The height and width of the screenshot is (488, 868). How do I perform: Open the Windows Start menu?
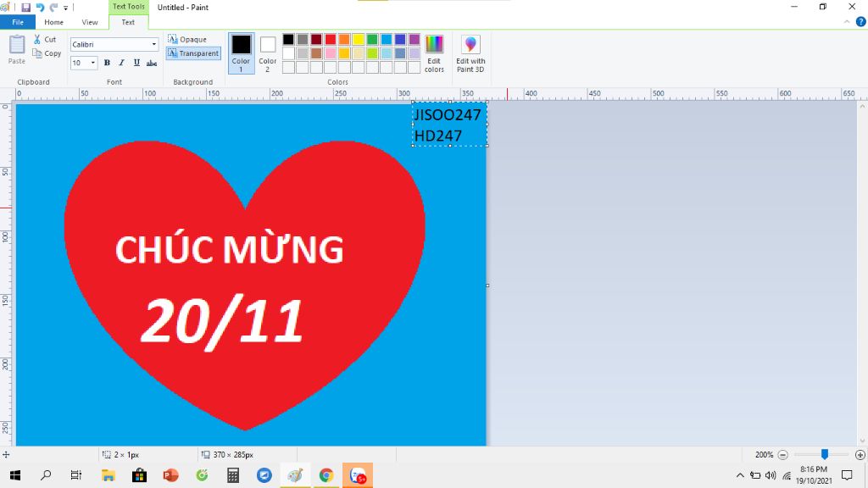pyautogui.click(x=15, y=475)
